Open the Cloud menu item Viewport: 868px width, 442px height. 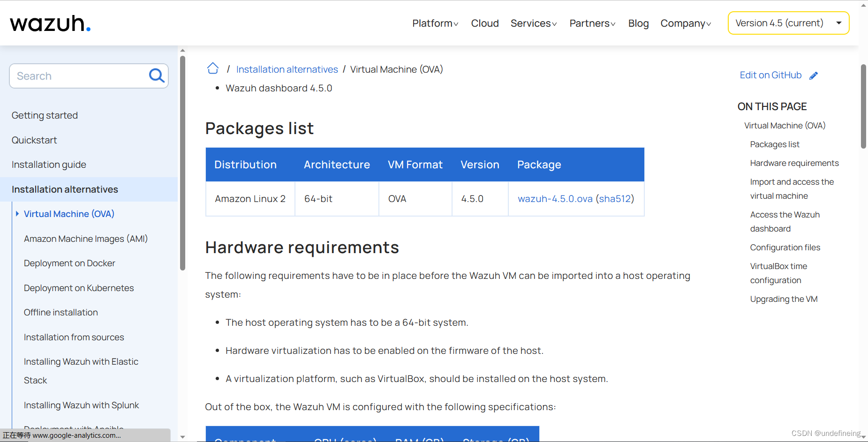pyautogui.click(x=485, y=23)
